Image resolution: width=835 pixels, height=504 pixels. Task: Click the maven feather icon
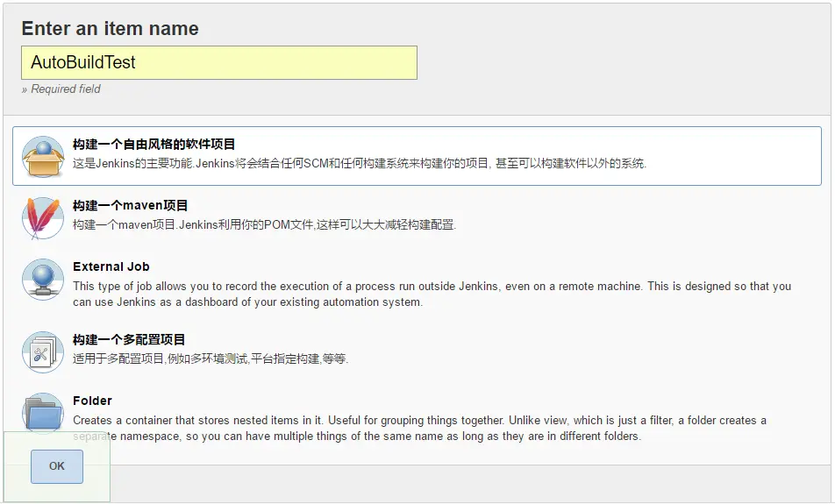43,217
